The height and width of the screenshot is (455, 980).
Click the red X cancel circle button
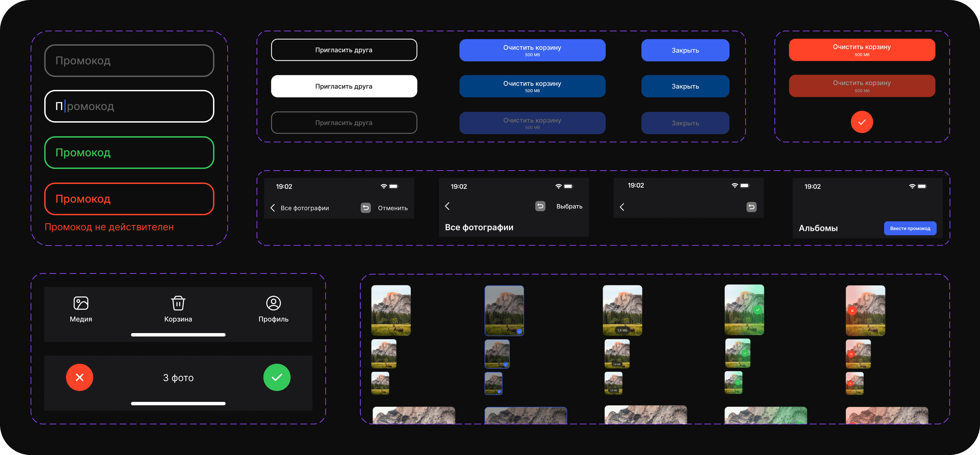(80, 377)
